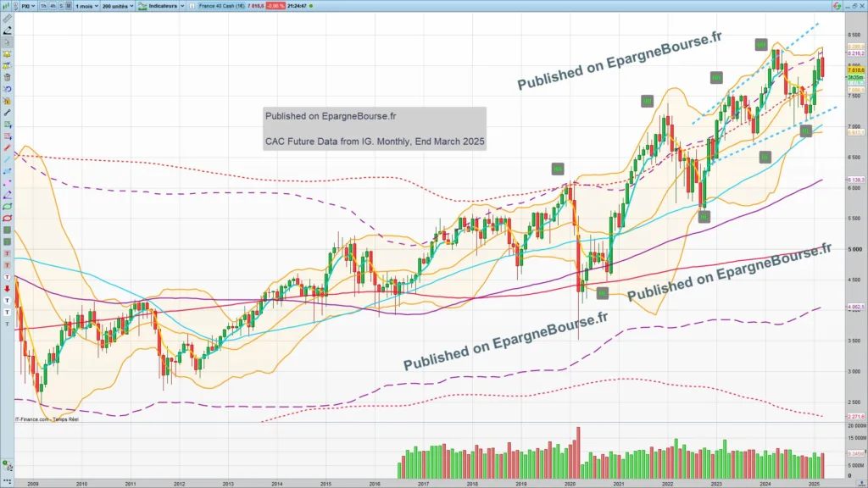Click the yellow 7 818,6 price axis label
This screenshot has height=488, width=868.
tap(855, 70)
